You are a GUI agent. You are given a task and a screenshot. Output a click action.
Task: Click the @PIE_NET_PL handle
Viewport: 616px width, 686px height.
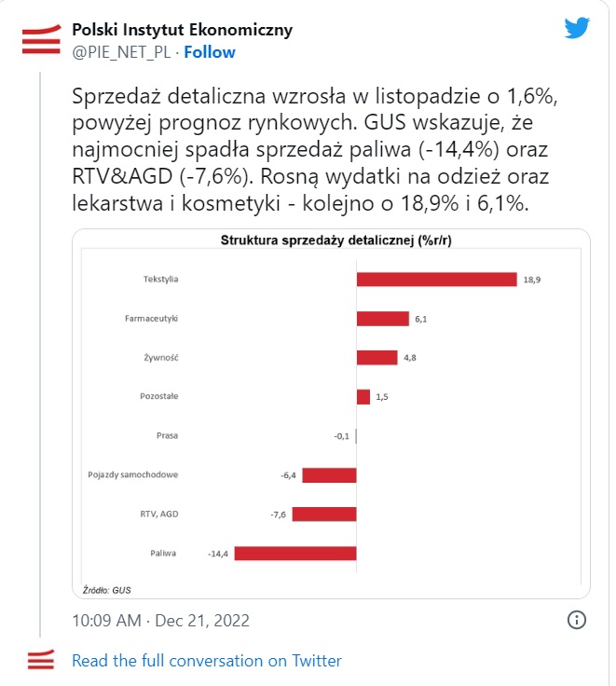[x=121, y=52]
